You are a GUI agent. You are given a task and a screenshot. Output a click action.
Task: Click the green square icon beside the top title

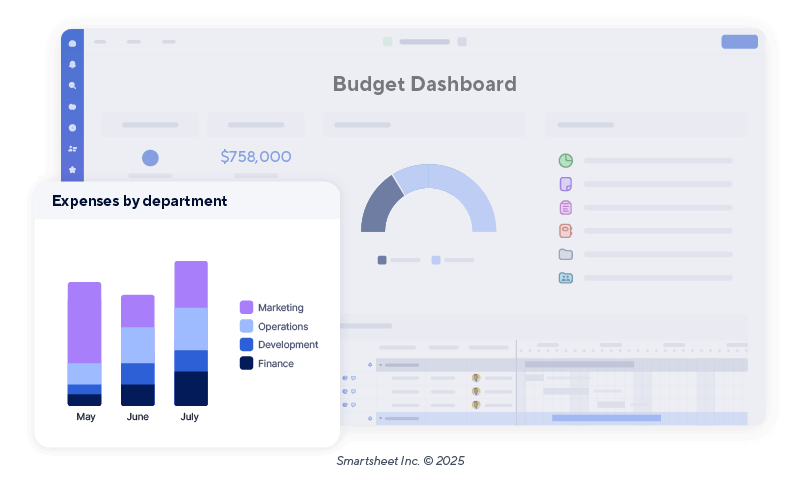pyautogui.click(x=388, y=42)
